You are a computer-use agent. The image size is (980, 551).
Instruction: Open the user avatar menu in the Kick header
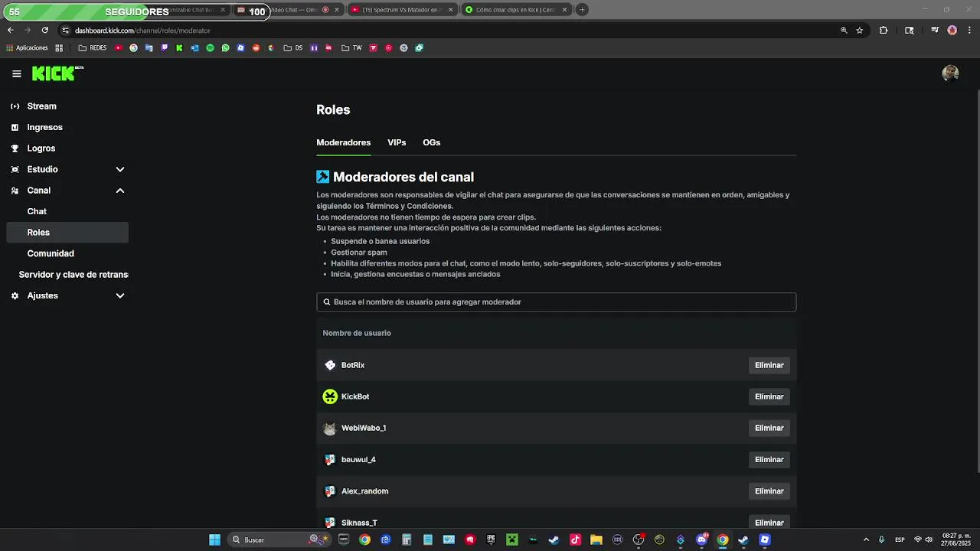coord(950,73)
